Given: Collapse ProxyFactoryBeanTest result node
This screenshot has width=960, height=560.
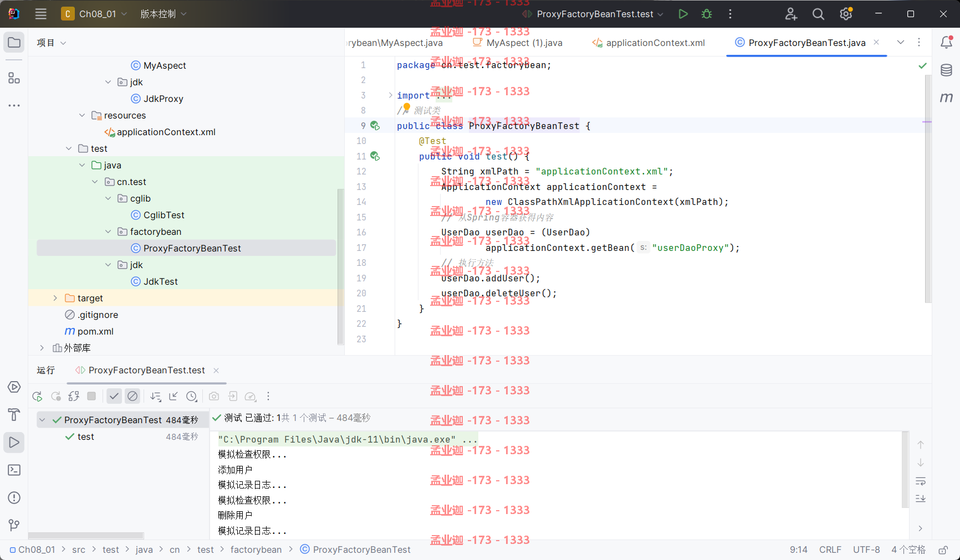Looking at the screenshot, I should 42,420.
